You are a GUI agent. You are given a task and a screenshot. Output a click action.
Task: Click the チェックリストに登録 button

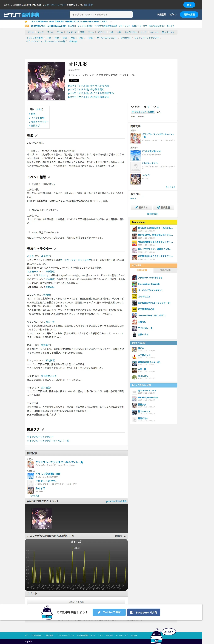pyautogui.click(x=143, y=112)
